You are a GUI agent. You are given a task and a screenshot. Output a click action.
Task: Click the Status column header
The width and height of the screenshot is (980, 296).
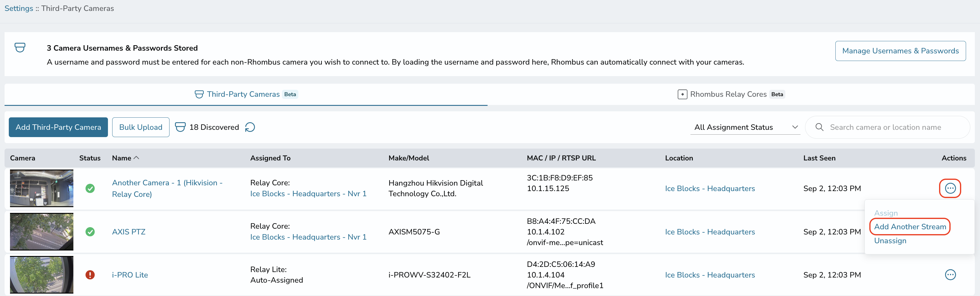pyautogui.click(x=90, y=158)
